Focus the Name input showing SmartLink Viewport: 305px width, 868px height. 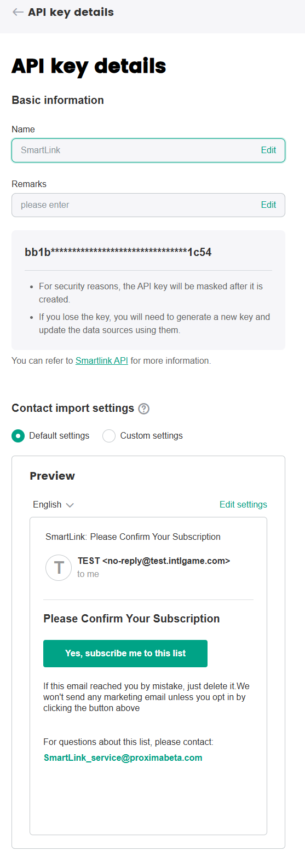coord(148,150)
